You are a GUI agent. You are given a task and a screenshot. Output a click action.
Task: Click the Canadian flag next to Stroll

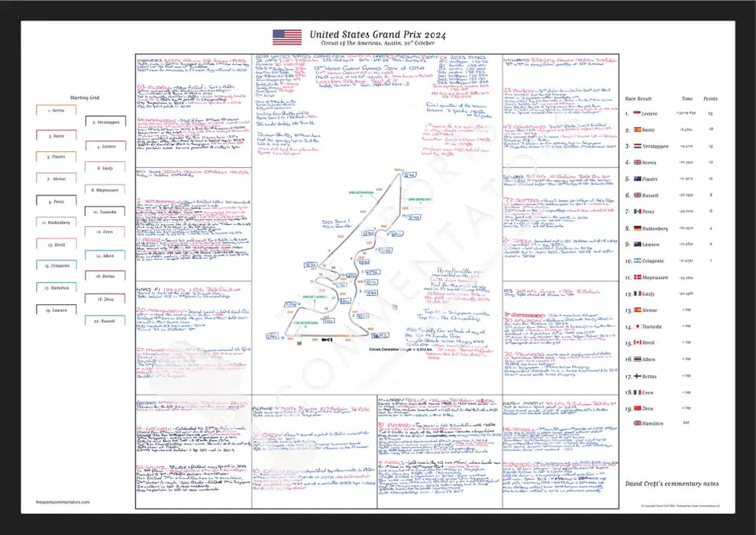click(636, 343)
